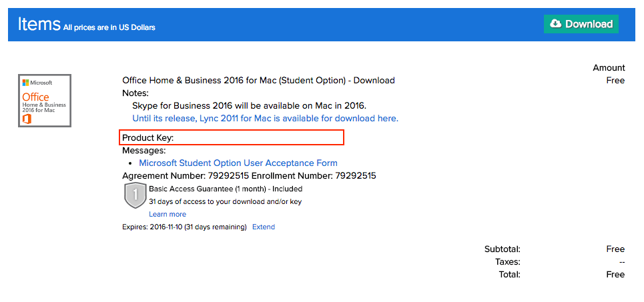This screenshot has width=644, height=302.
Task: Click the Agreement Number 79292515 text
Action: (186, 176)
